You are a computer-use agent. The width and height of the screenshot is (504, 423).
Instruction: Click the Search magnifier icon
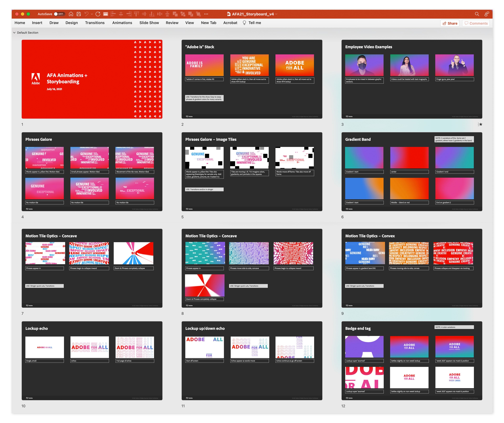tap(477, 14)
